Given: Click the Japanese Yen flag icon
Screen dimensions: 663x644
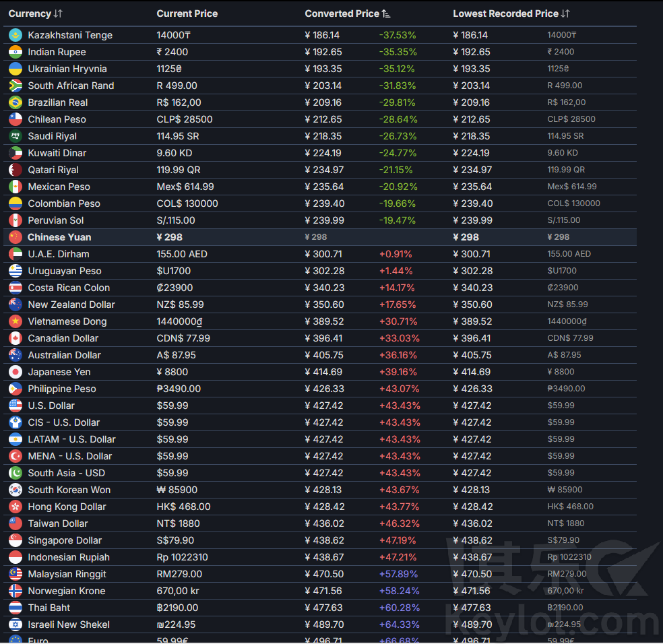Looking at the screenshot, I should coord(15,372).
